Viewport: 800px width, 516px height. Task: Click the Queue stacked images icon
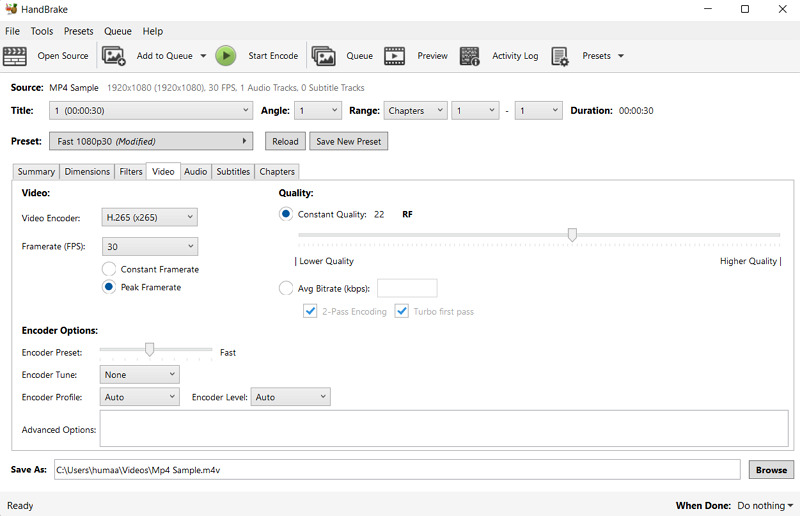click(323, 56)
